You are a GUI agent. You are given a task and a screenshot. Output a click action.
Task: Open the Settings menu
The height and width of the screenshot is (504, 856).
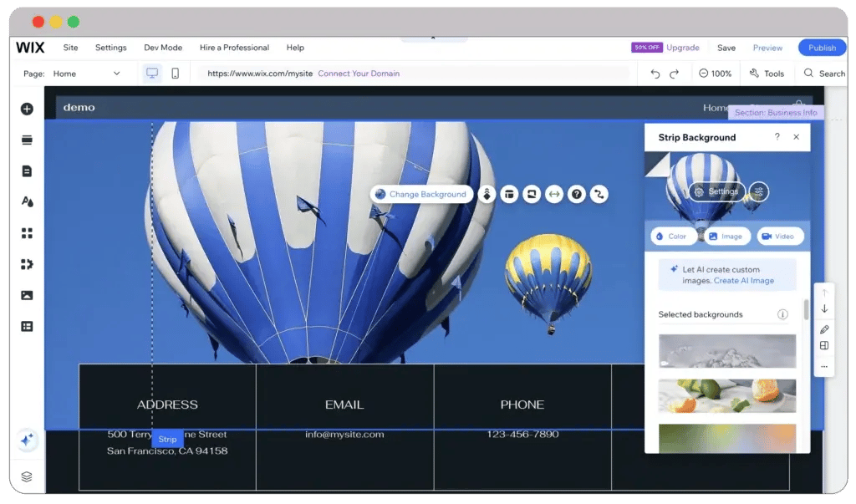tap(110, 48)
